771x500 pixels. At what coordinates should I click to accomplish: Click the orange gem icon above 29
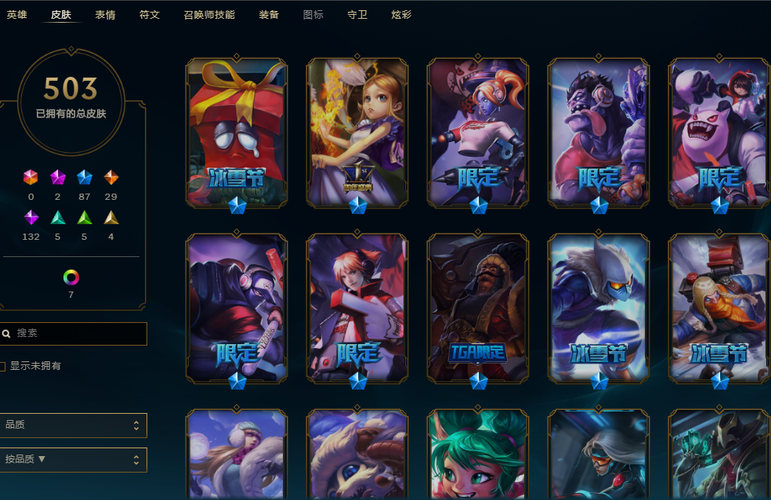tap(111, 177)
